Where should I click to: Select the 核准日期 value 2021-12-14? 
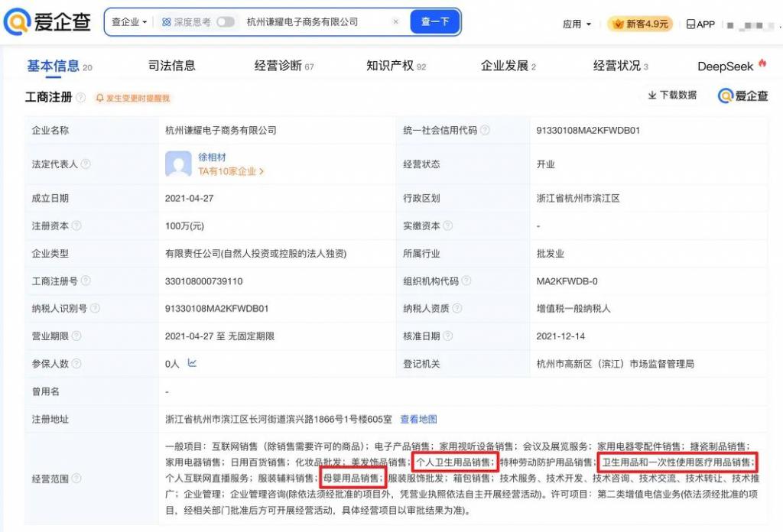(560, 336)
